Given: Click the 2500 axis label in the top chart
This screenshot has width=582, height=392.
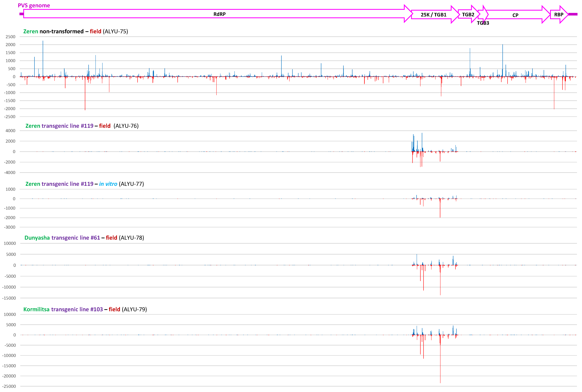Looking at the screenshot, I should point(10,37).
